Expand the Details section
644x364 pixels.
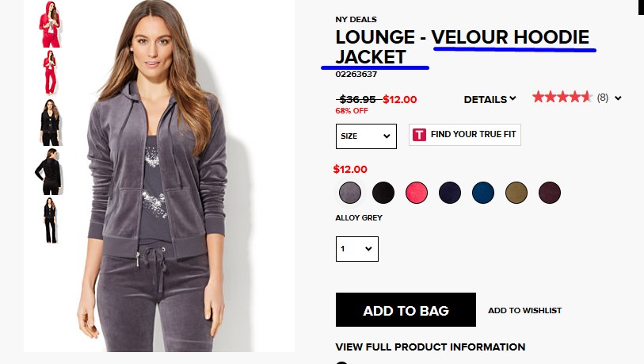[490, 100]
